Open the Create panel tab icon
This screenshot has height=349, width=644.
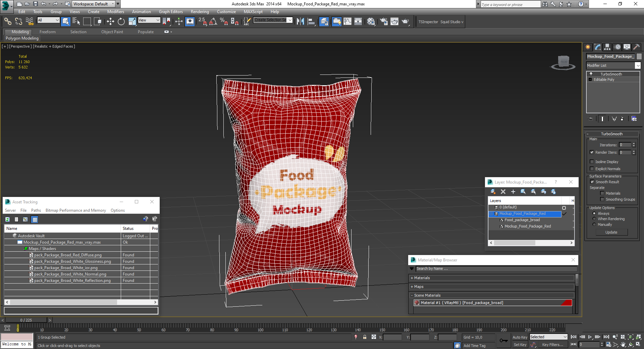[x=588, y=47]
